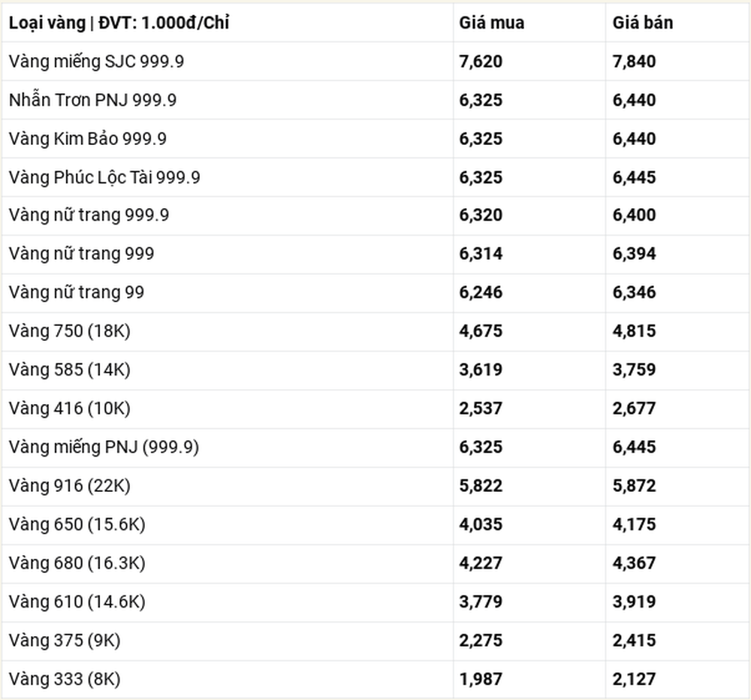The image size is (751, 700).
Task: Select the Vàng 416 (10K) label
Action: [x=69, y=409]
